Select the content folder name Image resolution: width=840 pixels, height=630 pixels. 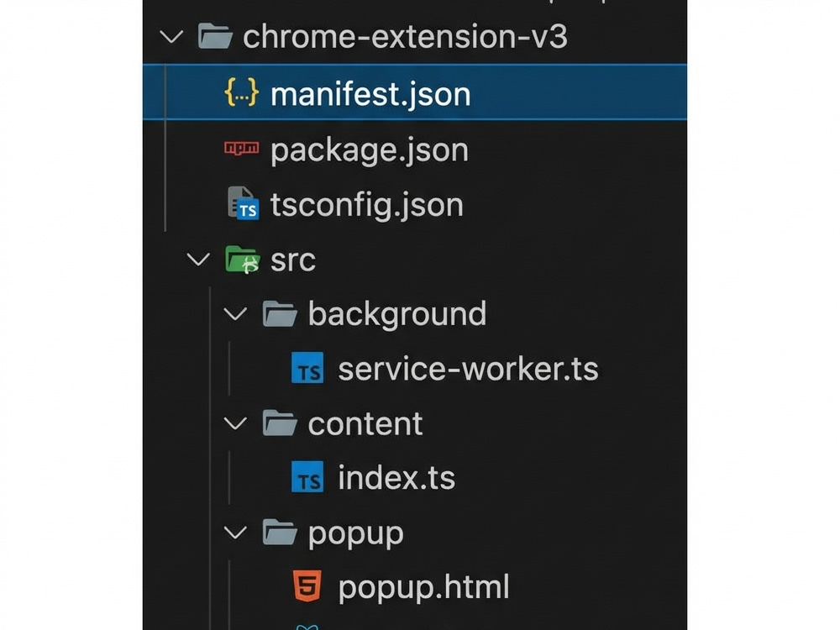coord(365,423)
